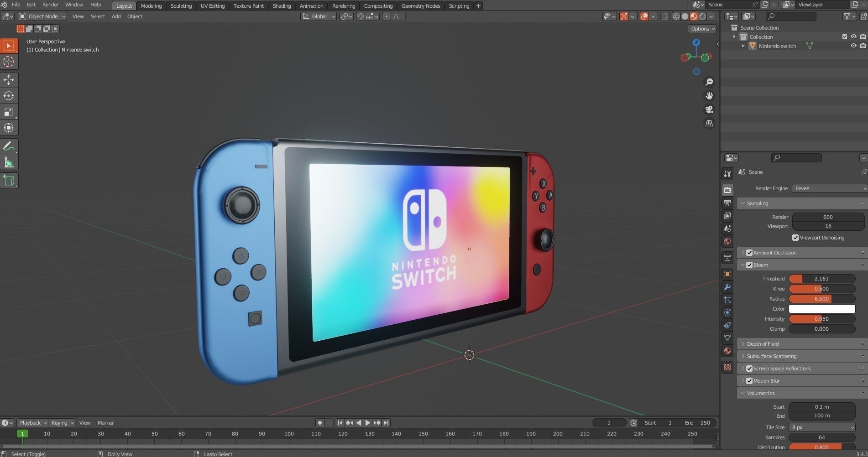Screen dimensions: 868x457
Task: Switch to Solid viewport shading
Action: point(685,16)
